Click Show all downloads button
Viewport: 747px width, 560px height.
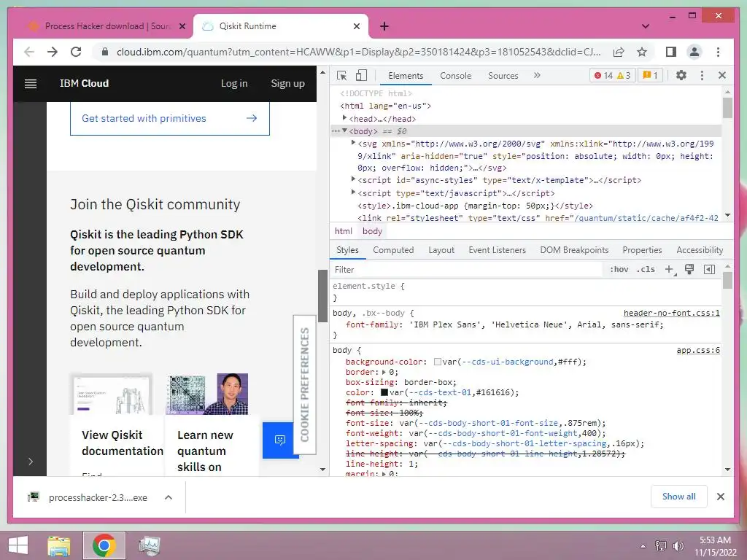point(679,497)
